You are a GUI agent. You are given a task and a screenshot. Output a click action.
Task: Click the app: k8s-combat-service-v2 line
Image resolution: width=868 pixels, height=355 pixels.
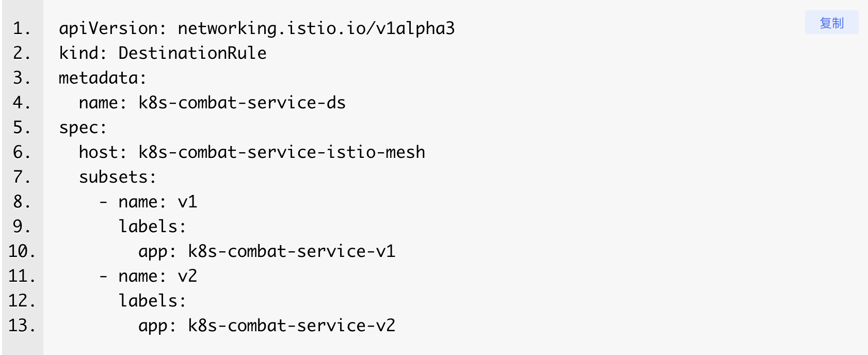(267, 326)
